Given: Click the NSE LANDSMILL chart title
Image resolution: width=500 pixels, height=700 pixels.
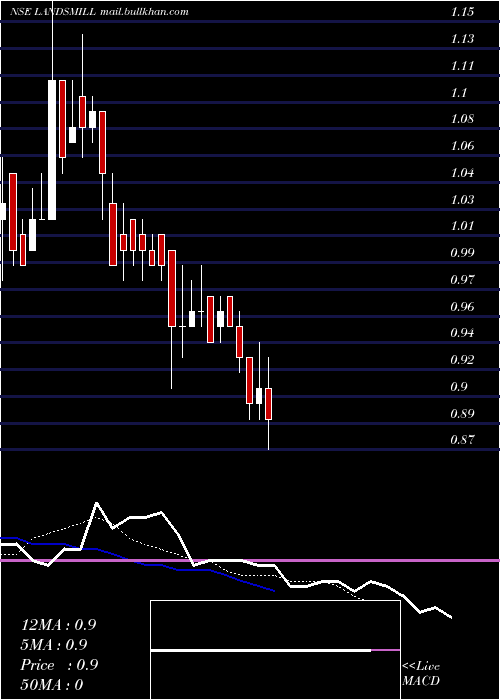Looking at the screenshot, I should click(x=53, y=12).
